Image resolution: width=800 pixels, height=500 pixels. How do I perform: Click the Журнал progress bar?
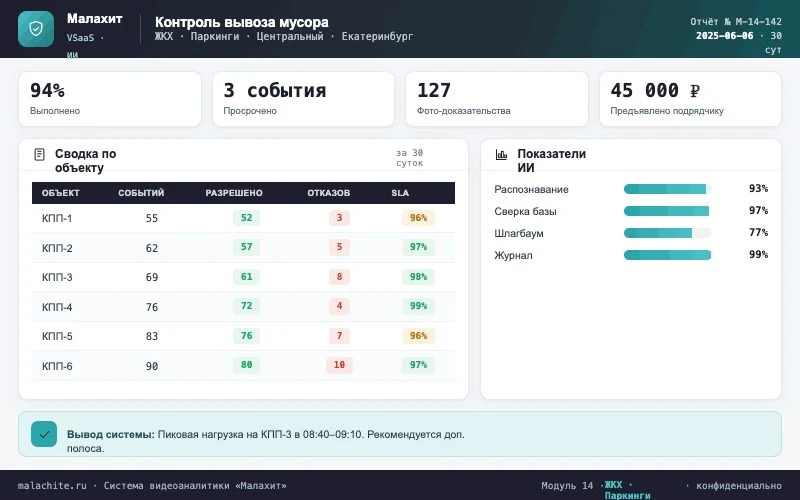click(667, 255)
